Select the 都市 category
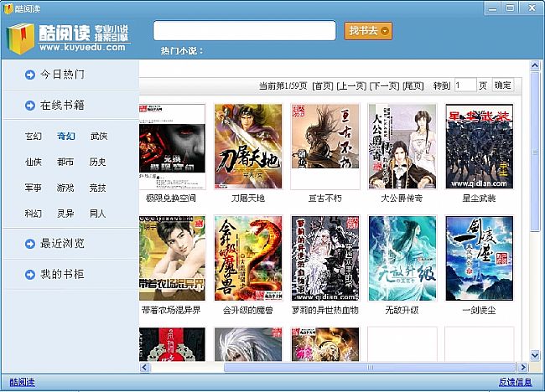Screen dimensions: 545x392 tap(65, 162)
